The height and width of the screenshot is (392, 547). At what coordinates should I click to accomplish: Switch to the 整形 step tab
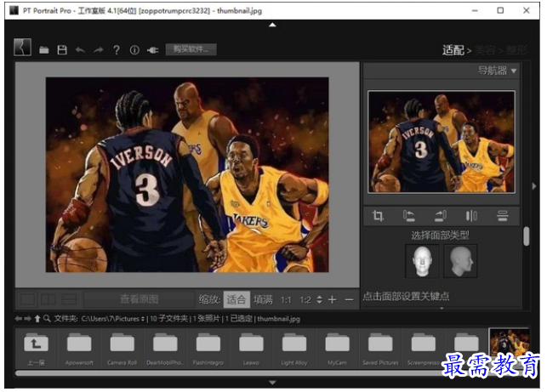point(516,50)
